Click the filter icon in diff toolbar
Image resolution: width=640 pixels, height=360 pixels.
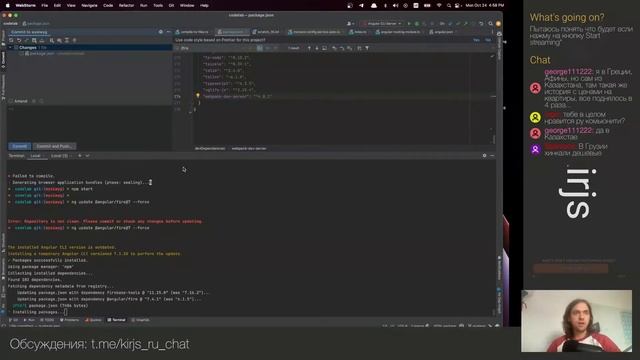coord(367,48)
